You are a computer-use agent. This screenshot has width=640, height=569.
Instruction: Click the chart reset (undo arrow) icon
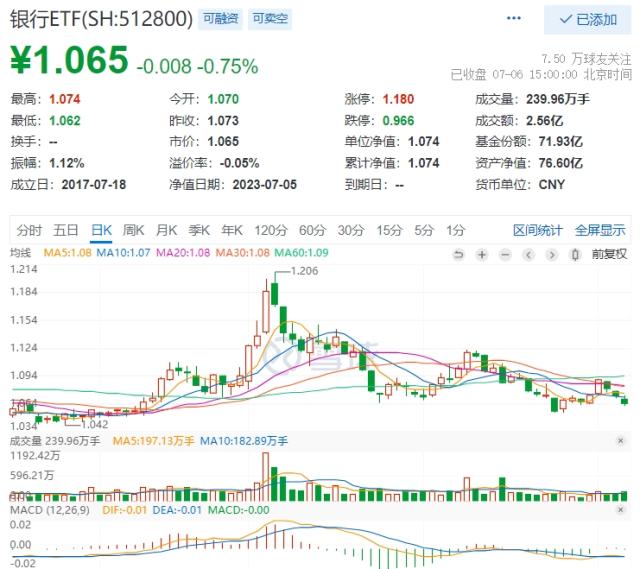(459, 255)
